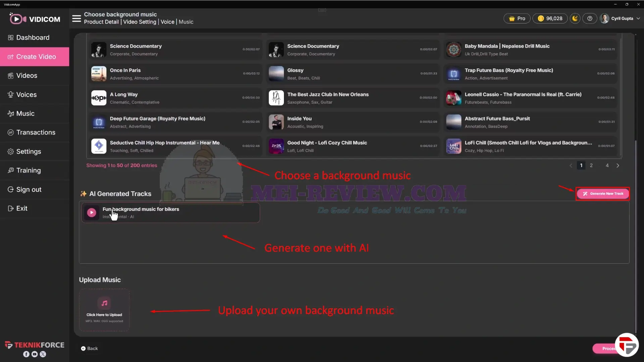Open the Videos section
The image size is (644, 362).
35,75
